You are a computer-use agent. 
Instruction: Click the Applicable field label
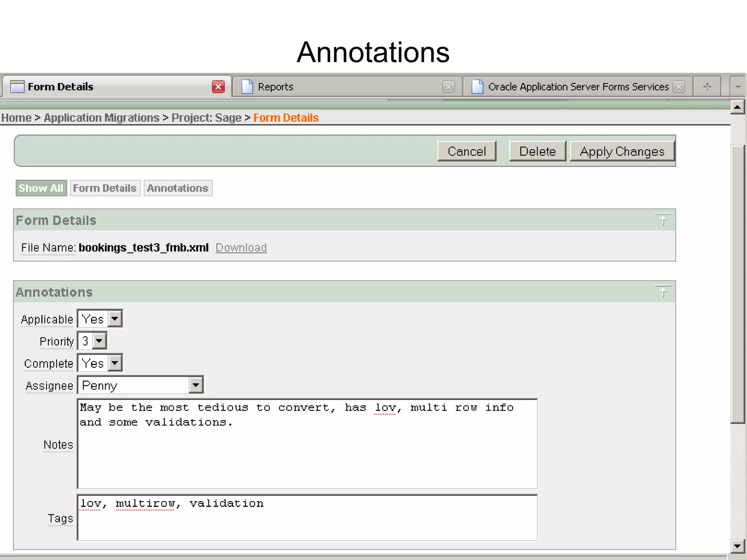[x=47, y=319]
